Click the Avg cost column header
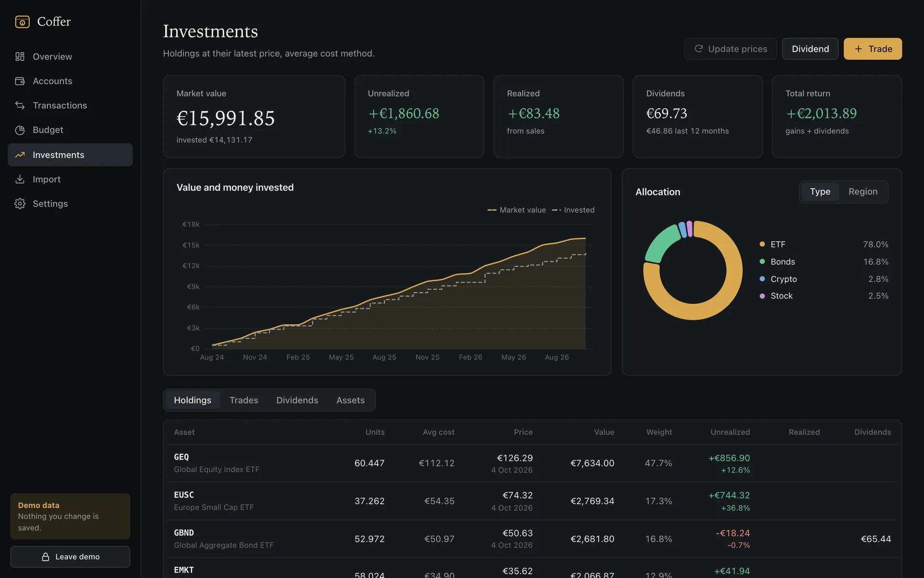The image size is (924, 578). click(x=438, y=432)
